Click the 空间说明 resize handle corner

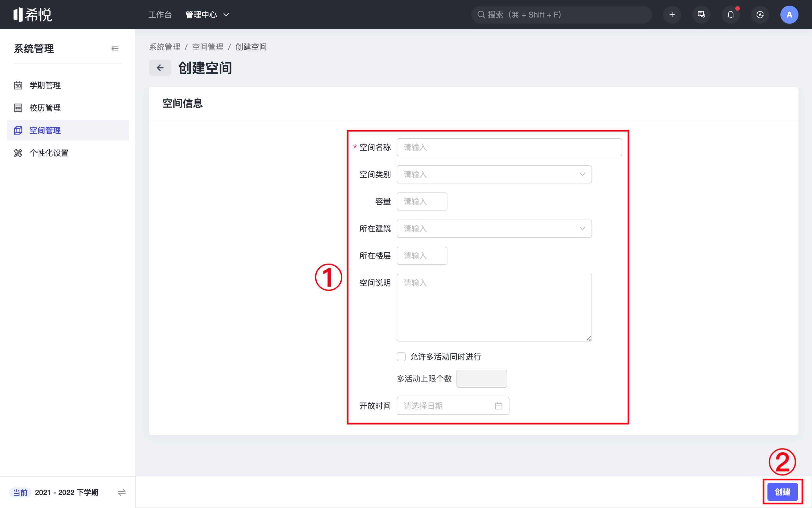tap(589, 338)
